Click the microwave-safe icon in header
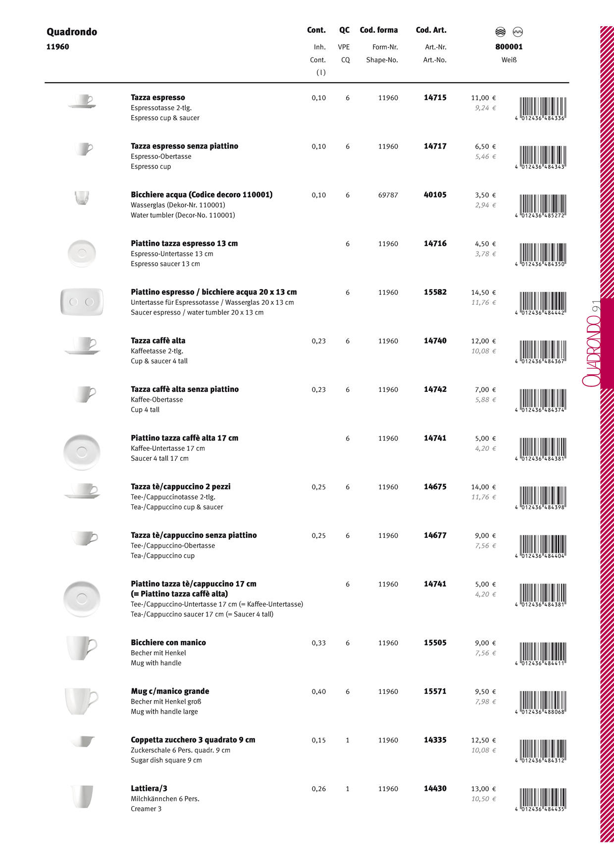 click(518, 32)
